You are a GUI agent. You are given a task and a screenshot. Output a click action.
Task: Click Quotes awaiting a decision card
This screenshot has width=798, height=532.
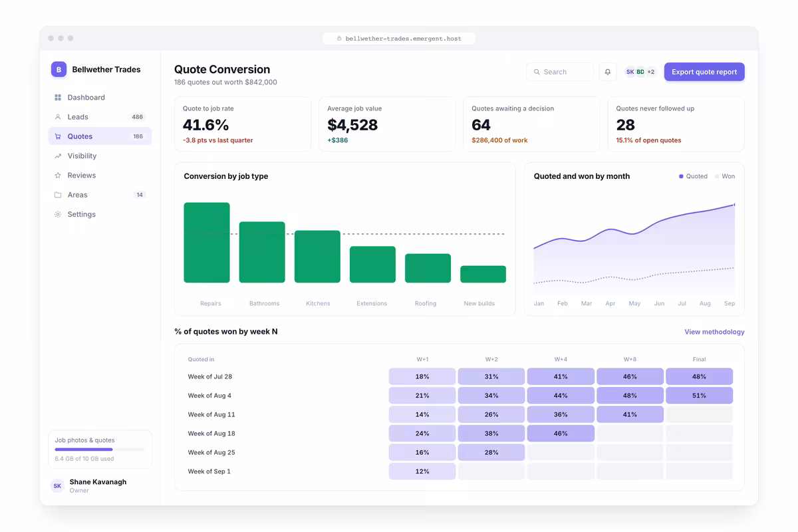pyautogui.click(x=531, y=124)
